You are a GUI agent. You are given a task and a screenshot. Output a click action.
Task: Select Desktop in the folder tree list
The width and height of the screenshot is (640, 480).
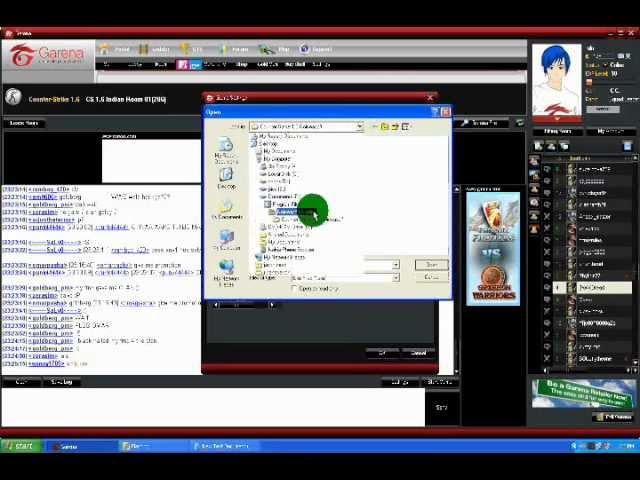click(267, 144)
